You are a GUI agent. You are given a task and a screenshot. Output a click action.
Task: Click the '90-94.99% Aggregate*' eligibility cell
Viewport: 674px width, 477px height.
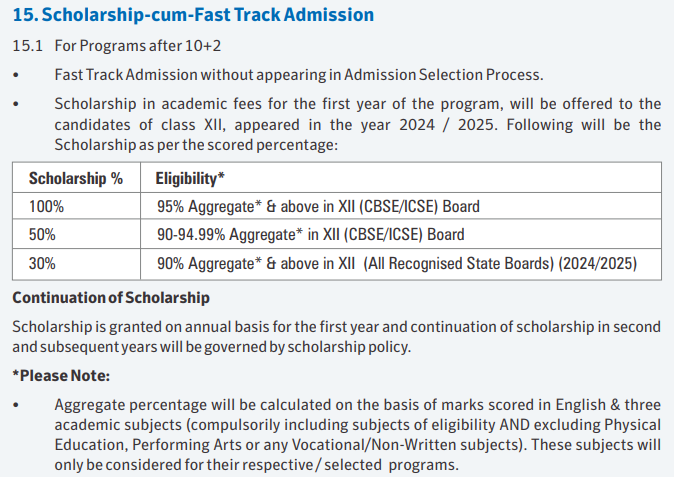[x=310, y=236]
